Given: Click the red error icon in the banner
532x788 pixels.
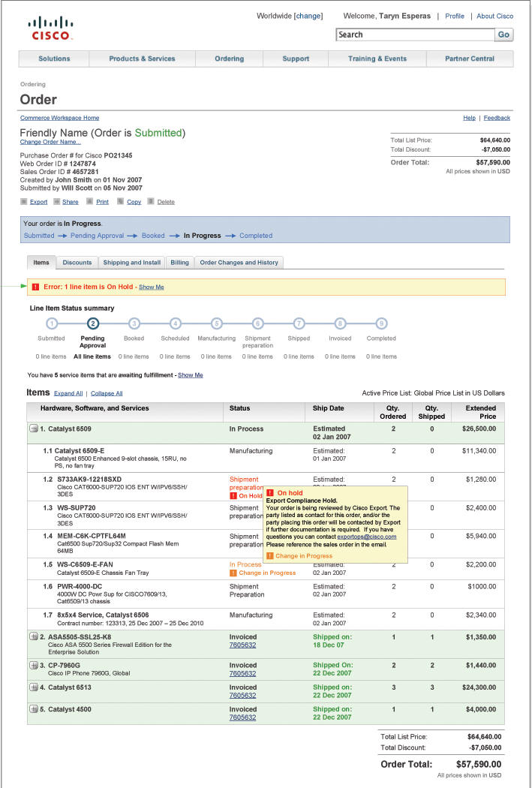Looking at the screenshot, I should click(x=35, y=287).
